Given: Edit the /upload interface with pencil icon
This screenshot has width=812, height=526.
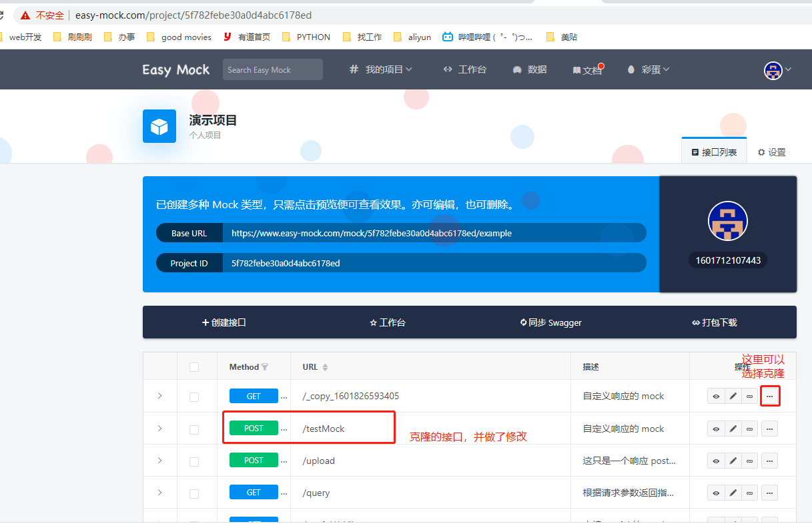Looking at the screenshot, I should pos(733,460).
